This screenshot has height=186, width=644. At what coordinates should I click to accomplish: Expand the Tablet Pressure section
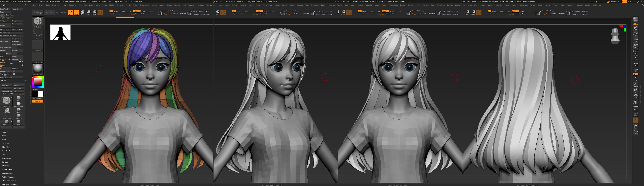click(x=8, y=177)
